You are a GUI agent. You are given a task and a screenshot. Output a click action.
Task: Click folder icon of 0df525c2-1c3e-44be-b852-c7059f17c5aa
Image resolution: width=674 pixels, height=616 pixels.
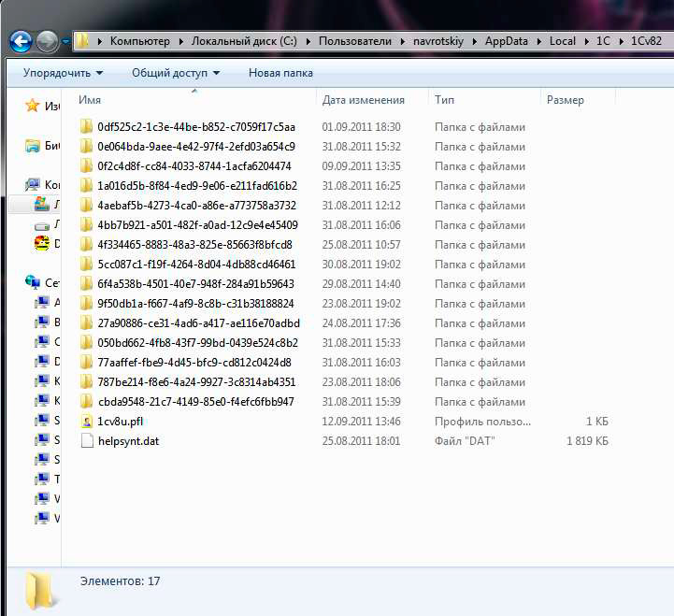86,127
